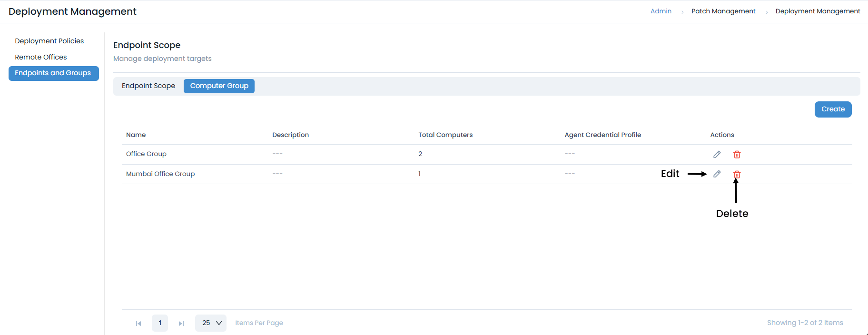Open the items per page dropdown
Screen dimensions: 868x335
coord(211,323)
